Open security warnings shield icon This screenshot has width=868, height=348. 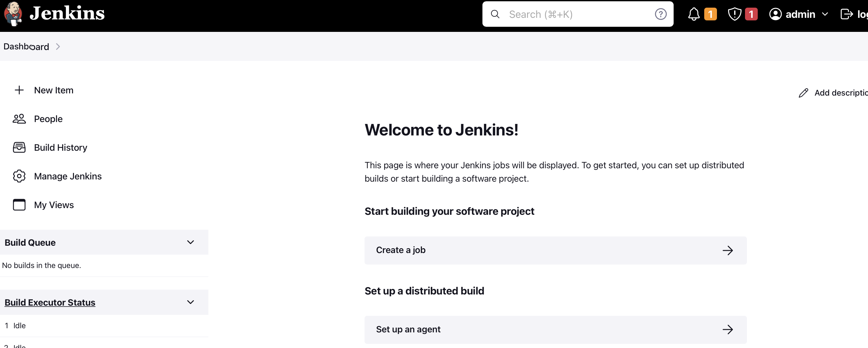(x=734, y=14)
